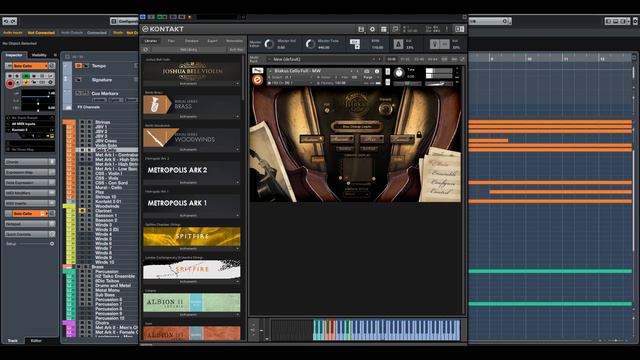Select the Albion II Loegria library banner
Image resolution: width=640 pixels, height=360 pixels.
pos(191,302)
